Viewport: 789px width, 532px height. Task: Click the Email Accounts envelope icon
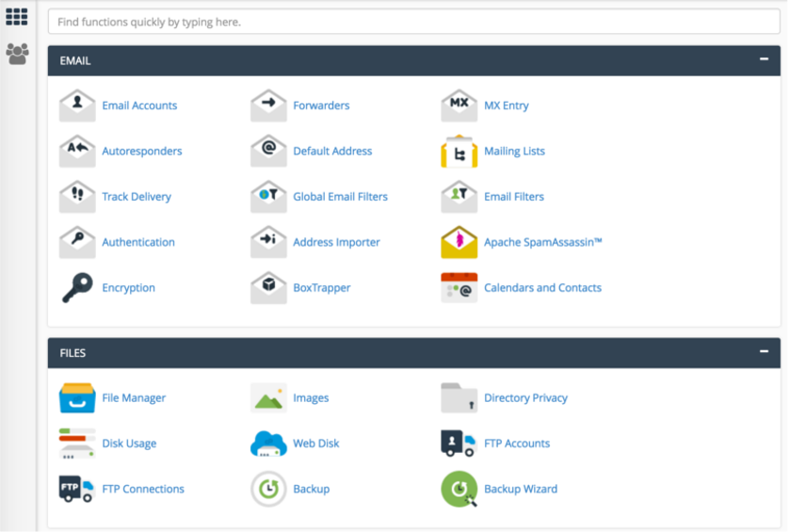point(77,105)
